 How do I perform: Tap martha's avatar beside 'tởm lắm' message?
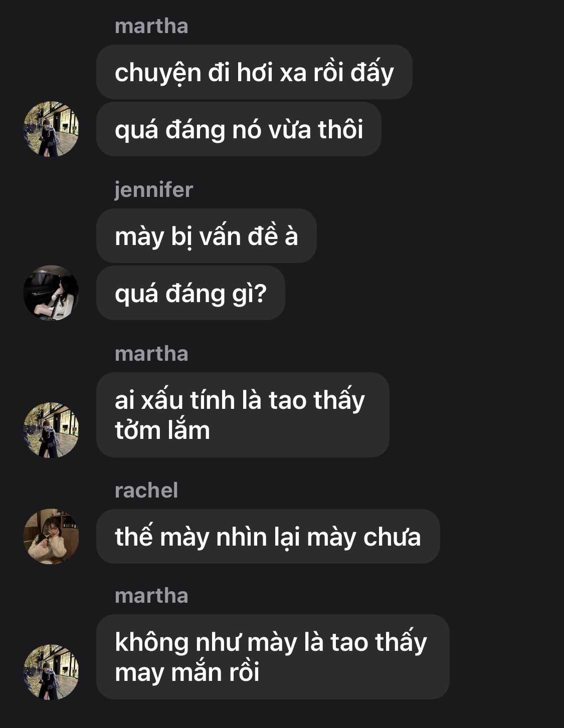tap(51, 430)
